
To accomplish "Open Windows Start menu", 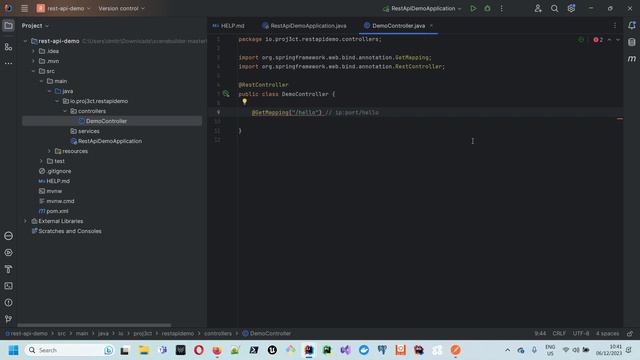I will point(13,350).
